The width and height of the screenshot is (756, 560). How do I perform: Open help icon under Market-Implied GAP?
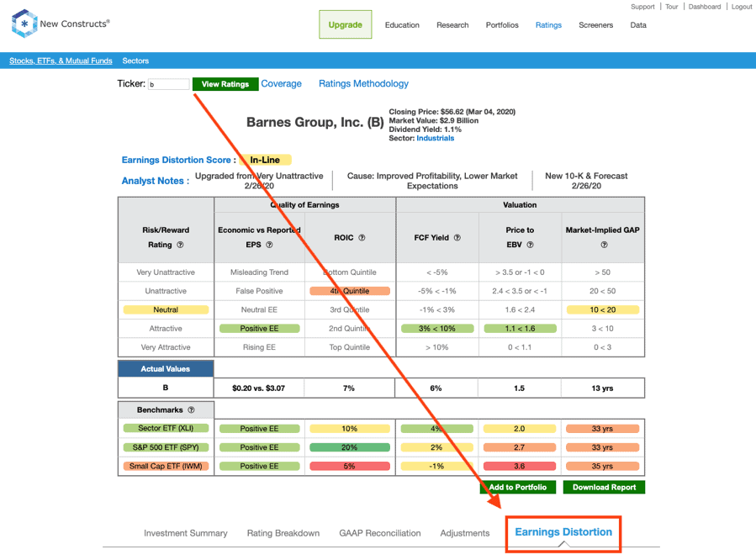point(604,245)
